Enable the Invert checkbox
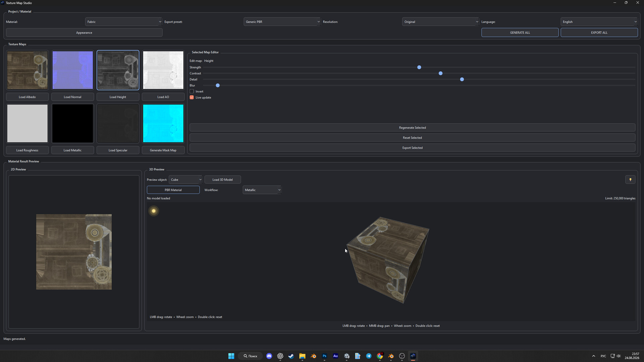Screen dimensions: 644x362 192,92
